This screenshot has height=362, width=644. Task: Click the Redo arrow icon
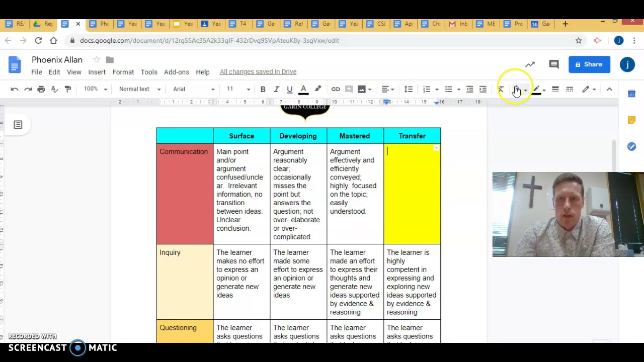tap(28, 89)
